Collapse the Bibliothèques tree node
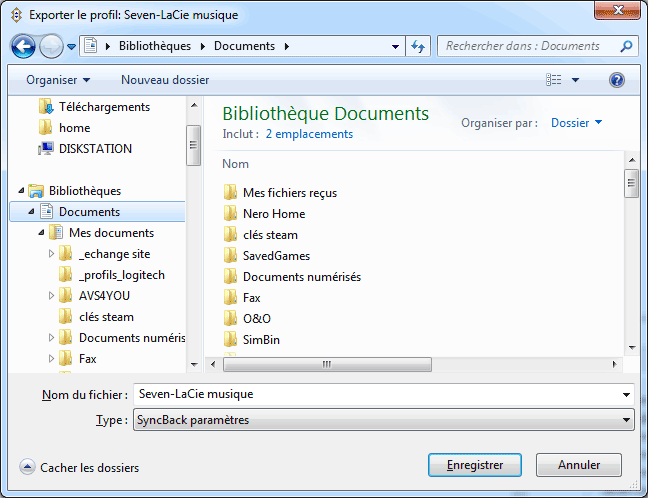This screenshot has width=648, height=498. pos(21,191)
